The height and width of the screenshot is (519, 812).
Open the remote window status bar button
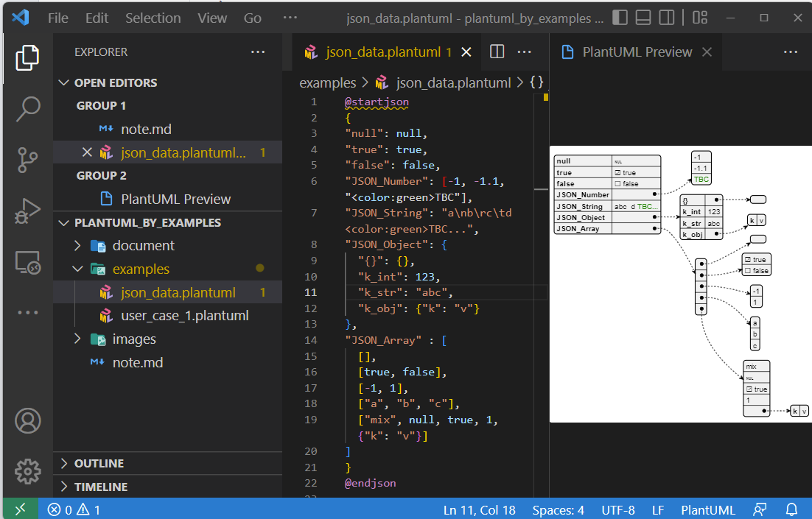pyautogui.click(x=20, y=509)
